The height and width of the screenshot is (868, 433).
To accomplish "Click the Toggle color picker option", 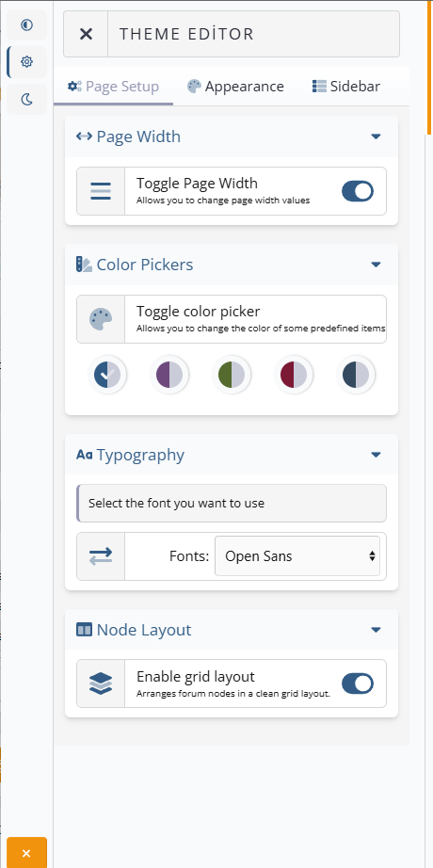I will click(x=232, y=319).
